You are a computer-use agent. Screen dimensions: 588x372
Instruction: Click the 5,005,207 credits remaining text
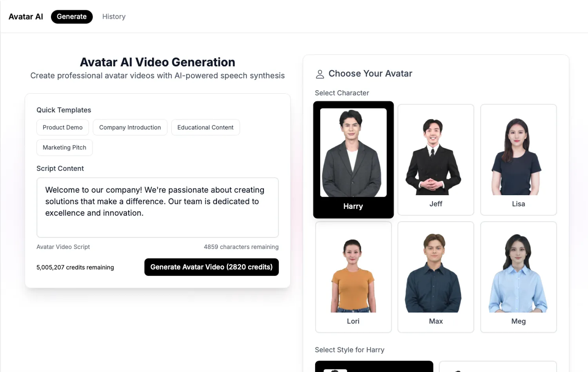(75, 267)
